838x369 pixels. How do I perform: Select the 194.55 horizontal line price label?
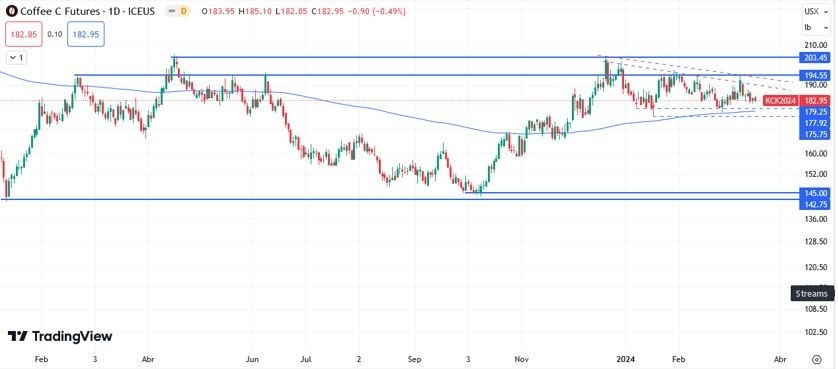pyautogui.click(x=814, y=75)
